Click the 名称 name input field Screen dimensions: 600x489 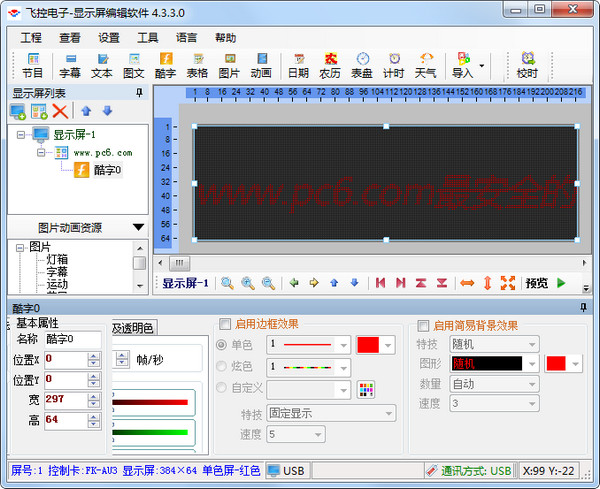[73, 339]
